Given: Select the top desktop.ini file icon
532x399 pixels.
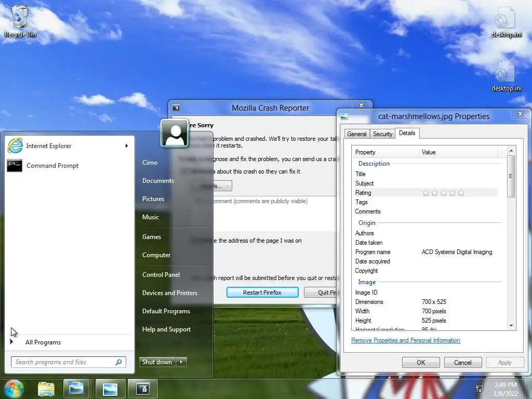Looking at the screenshot, I should (506, 22).
